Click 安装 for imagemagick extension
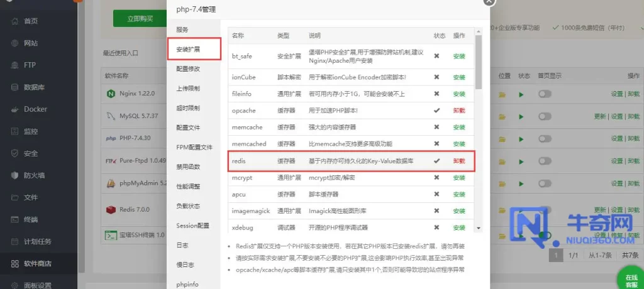Viewport: 644px width, 289px height. 458,211
